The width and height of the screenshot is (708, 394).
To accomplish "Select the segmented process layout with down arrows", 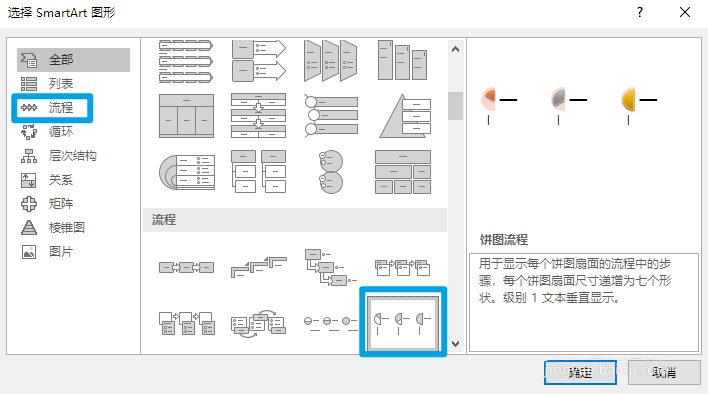I will 258,116.
